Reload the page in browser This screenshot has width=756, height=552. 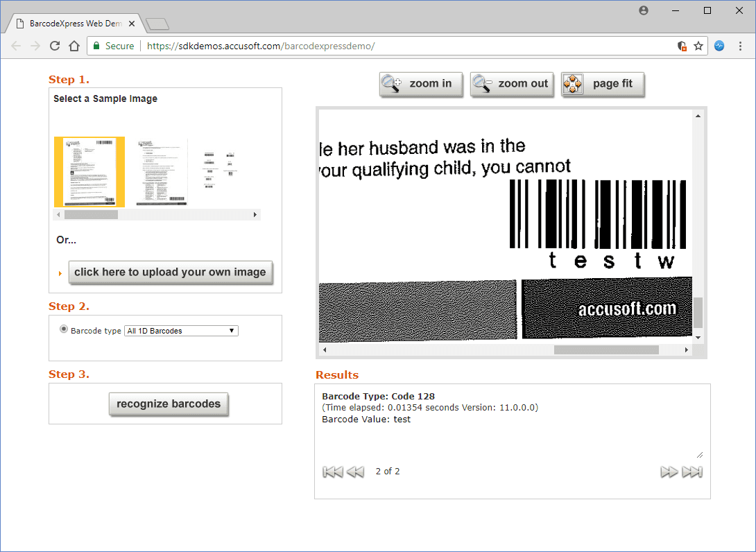tap(55, 46)
